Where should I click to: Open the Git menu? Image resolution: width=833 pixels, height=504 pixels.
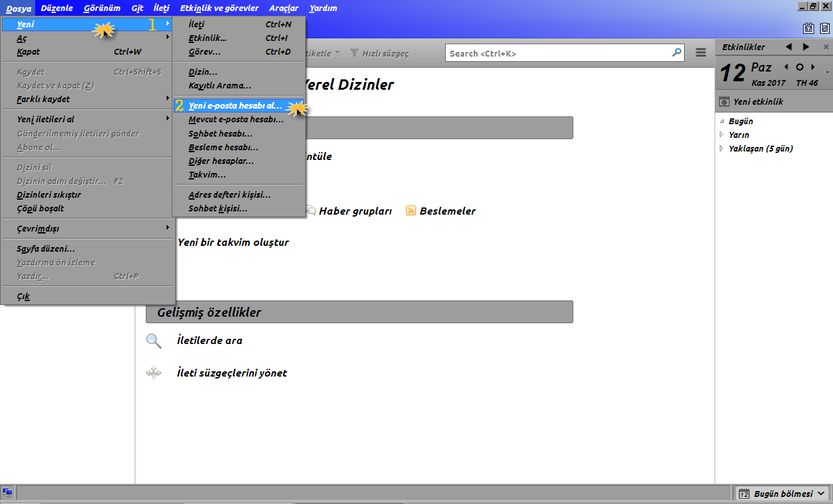[137, 8]
